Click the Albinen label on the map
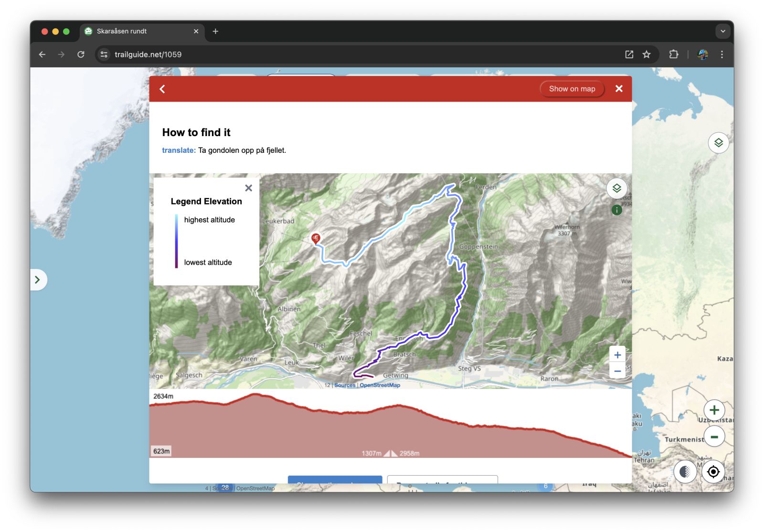 tap(289, 309)
